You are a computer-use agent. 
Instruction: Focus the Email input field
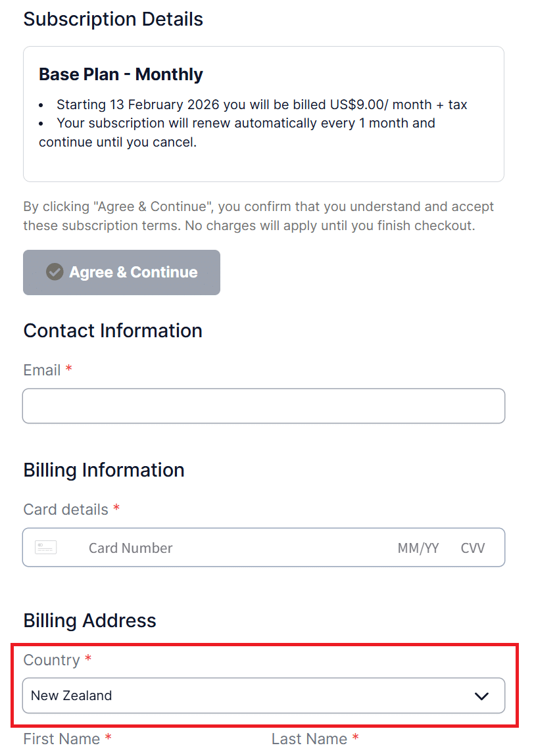(x=263, y=406)
